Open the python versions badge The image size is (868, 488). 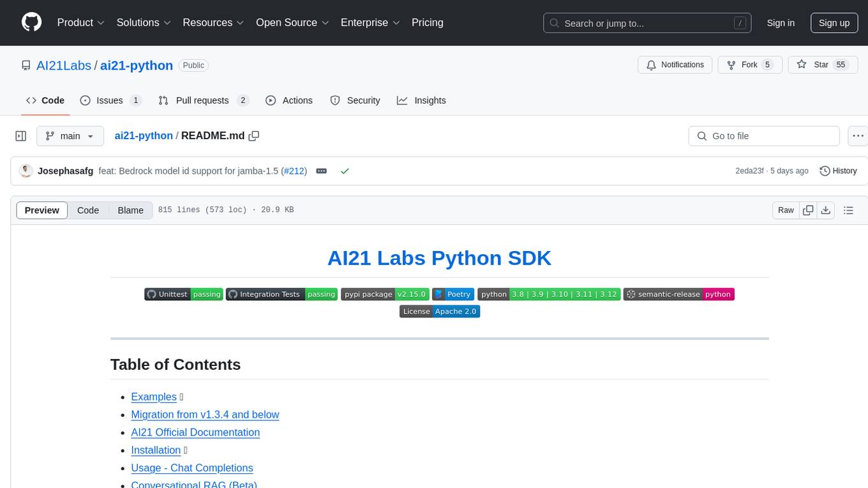(549, 294)
